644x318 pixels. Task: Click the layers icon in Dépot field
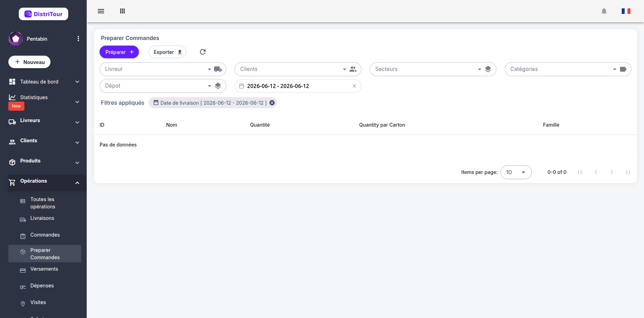pos(218,86)
